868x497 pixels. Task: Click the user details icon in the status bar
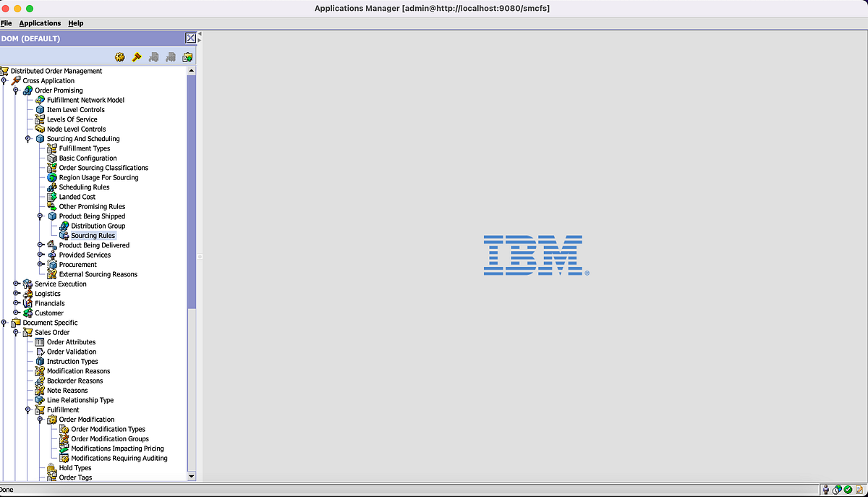tap(825, 489)
